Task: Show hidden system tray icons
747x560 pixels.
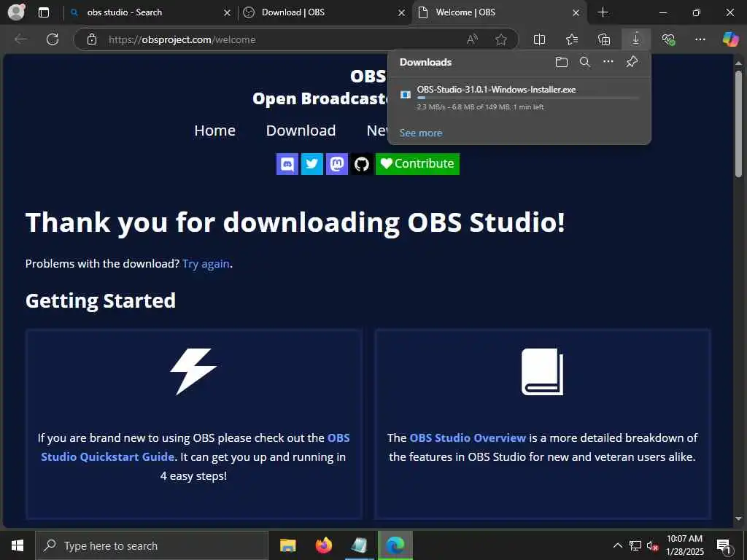Action: point(617,545)
